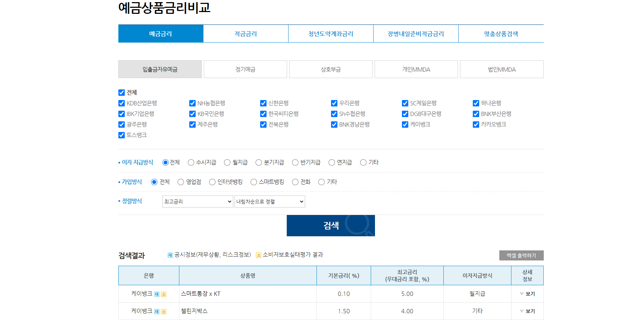Select 스마트뱅킹 join method
The image size is (644, 320).
(x=254, y=182)
